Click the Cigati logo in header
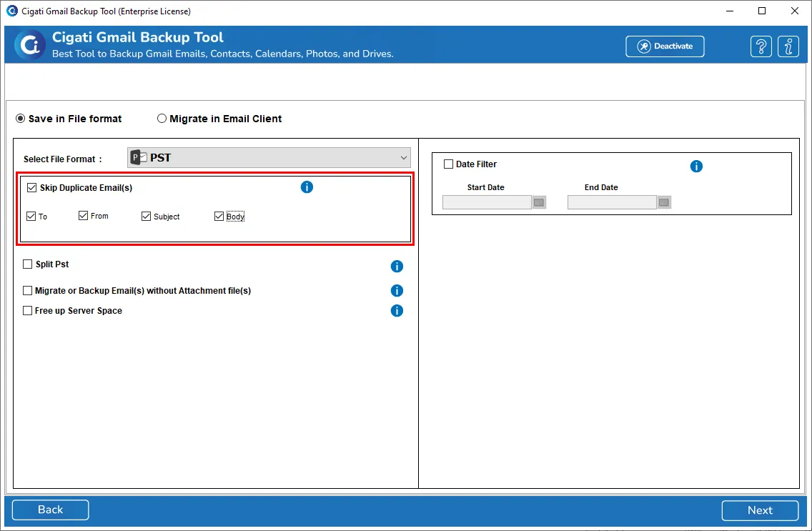The height and width of the screenshot is (531, 812). (29, 45)
